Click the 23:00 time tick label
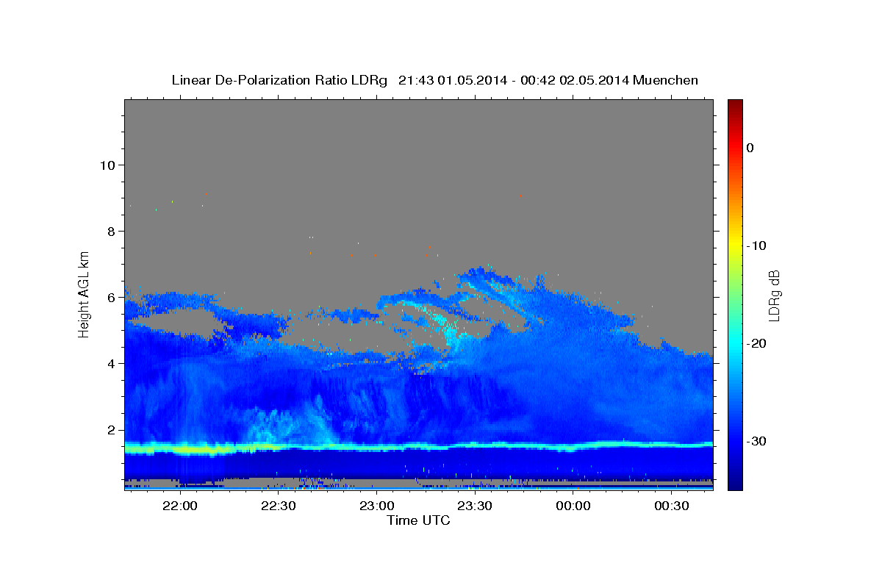Viewport: 882px width, 588px height. [376, 506]
